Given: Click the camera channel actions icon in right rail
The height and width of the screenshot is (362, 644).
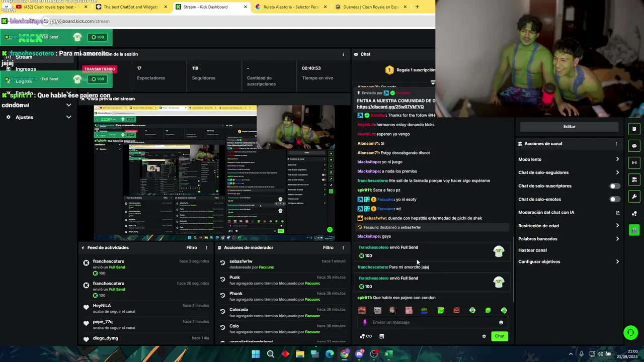Looking at the screenshot, I should point(634,179).
